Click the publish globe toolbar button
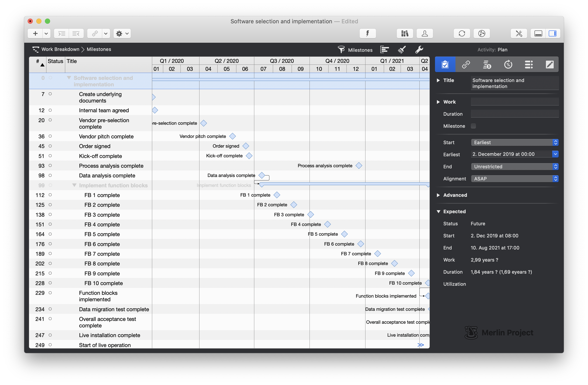Screen dimensions: 588x385 tap(482, 33)
